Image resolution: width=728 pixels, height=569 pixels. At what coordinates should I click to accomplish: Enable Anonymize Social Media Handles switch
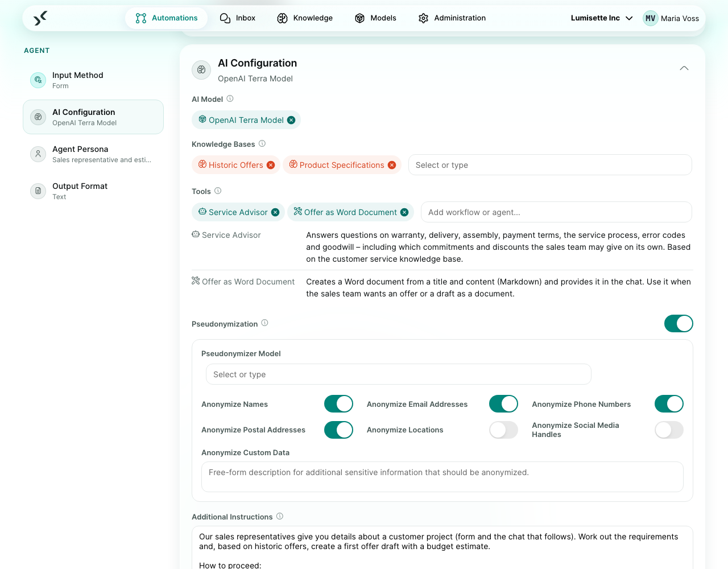pos(669,430)
